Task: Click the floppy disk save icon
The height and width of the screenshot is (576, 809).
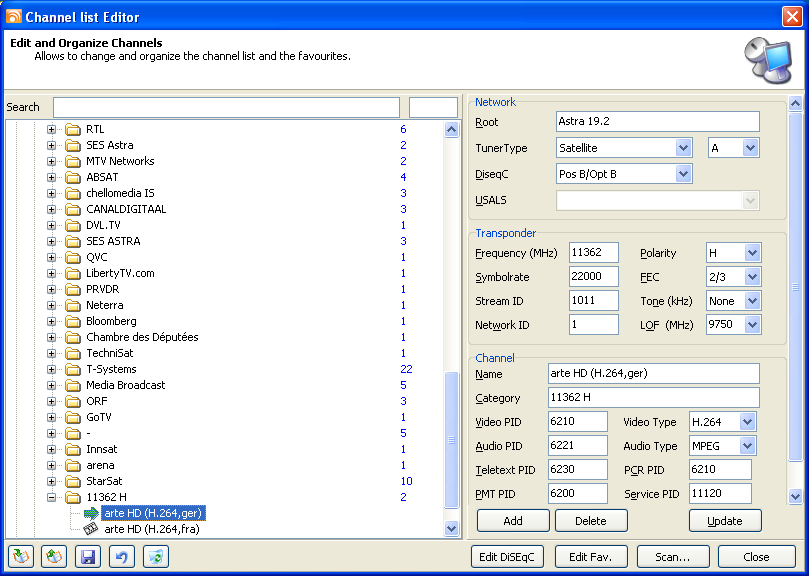Action: pyautogui.click(x=87, y=556)
